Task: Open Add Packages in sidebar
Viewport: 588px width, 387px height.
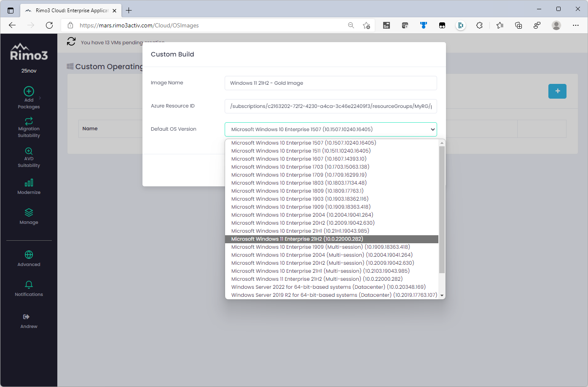Action: (x=29, y=97)
